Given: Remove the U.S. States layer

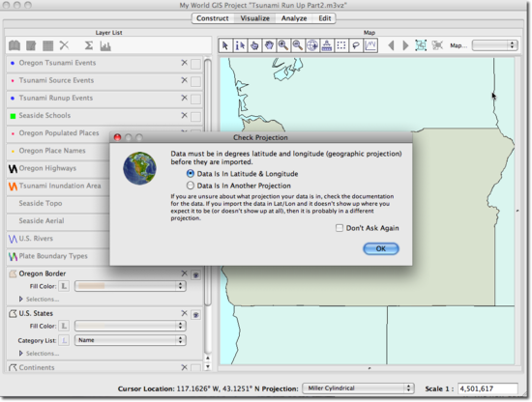Looking at the screenshot, I should [184, 313].
